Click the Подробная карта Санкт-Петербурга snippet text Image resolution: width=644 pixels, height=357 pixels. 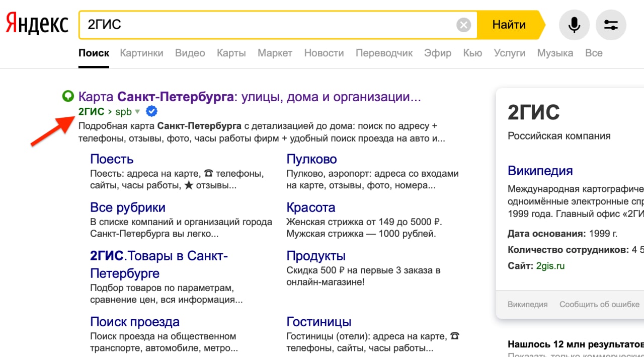pyautogui.click(x=262, y=132)
